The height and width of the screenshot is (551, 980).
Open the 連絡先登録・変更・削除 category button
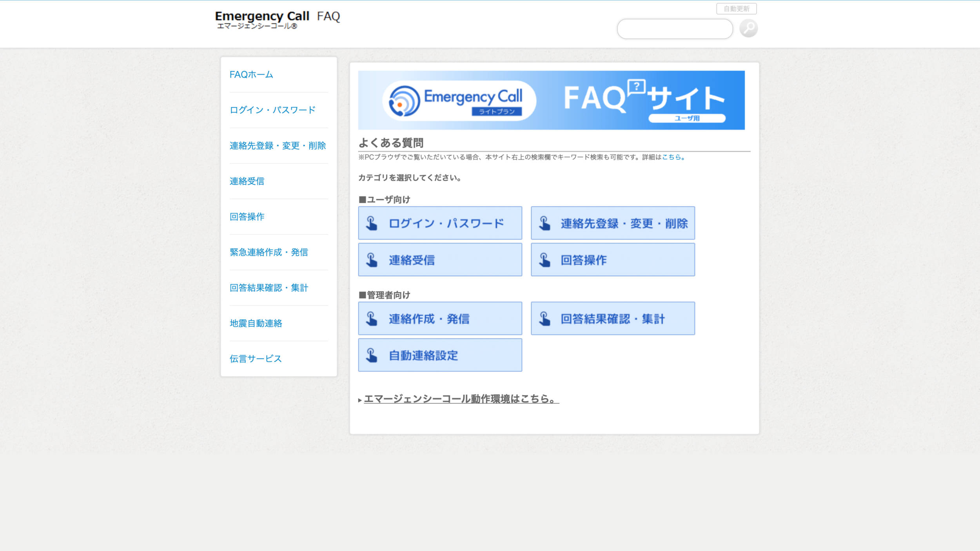pyautogui.click(x=613, y=223)
